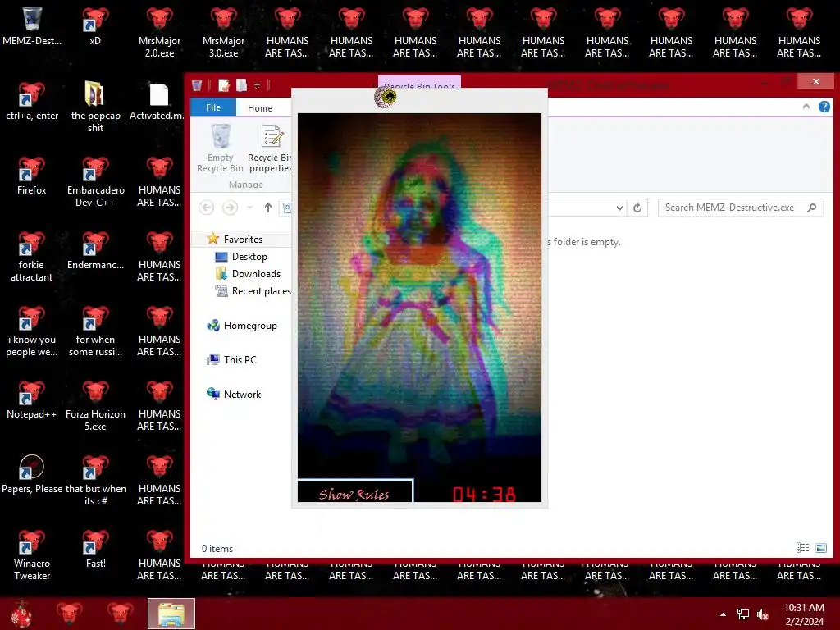840x630 pixels.
Task: Click the eyeball icon atop the popup
Action: tap(386, 98)
